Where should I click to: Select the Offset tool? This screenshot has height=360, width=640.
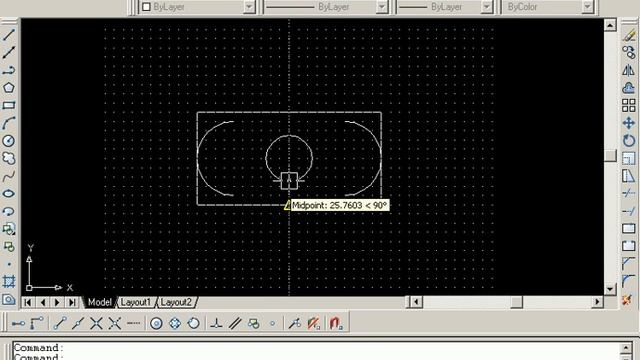(629, 88)
